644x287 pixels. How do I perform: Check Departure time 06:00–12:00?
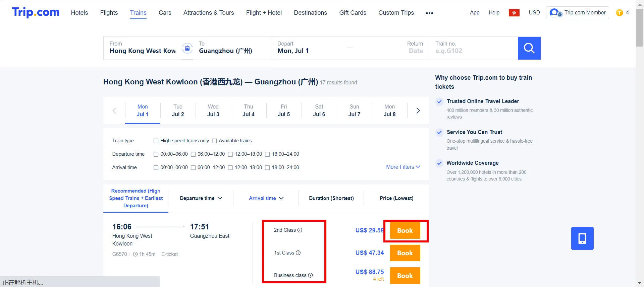click(193, 154)
